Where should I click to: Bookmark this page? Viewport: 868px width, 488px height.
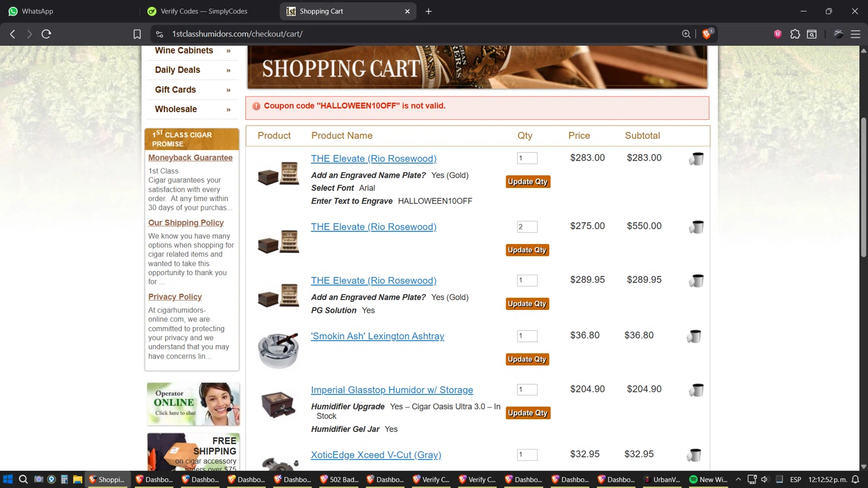[x=137, y=34]
